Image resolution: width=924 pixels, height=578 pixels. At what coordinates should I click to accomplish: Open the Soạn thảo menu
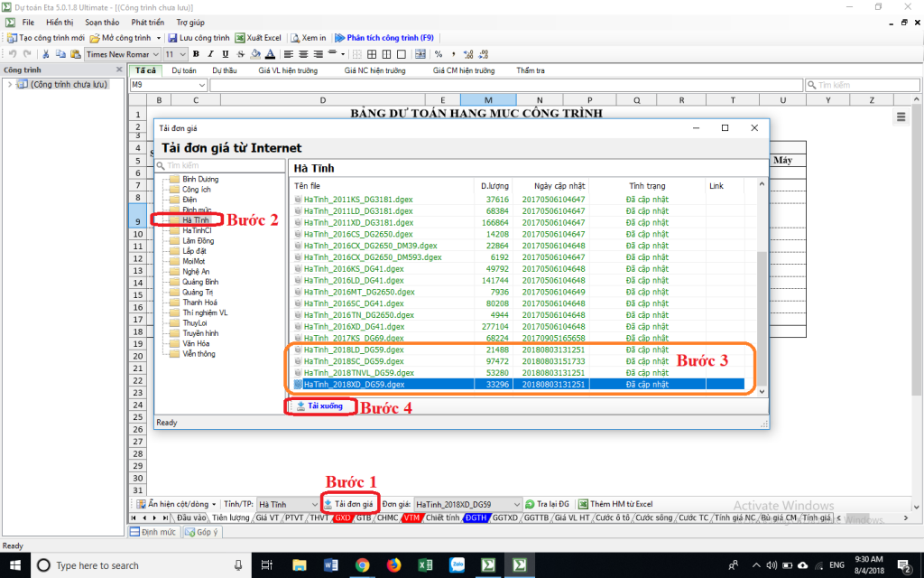(x=102, y=22)
